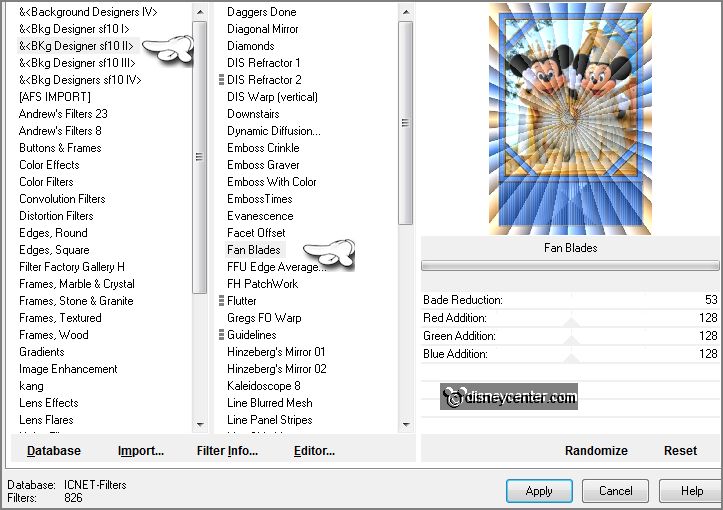Select Gradients category

click(41, 352)
